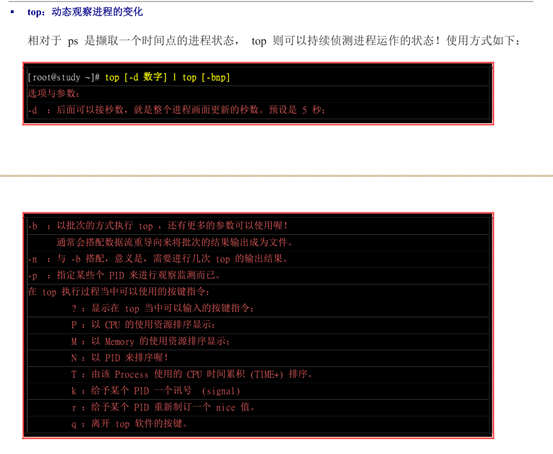Image resolution: width=553 pixels, height=454 pixels.
Task: Click the "?" key description line
Action: coord(163,308)
